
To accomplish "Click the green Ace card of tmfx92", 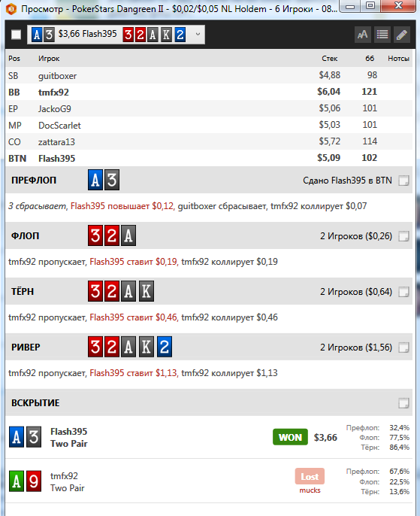I will [17, 481].
